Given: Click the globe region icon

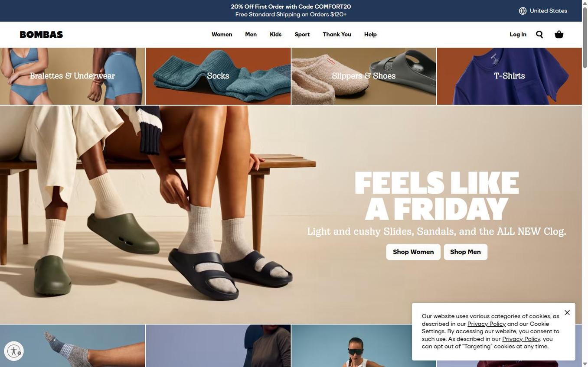Looking at the screenshot, I should coord(523,11).
